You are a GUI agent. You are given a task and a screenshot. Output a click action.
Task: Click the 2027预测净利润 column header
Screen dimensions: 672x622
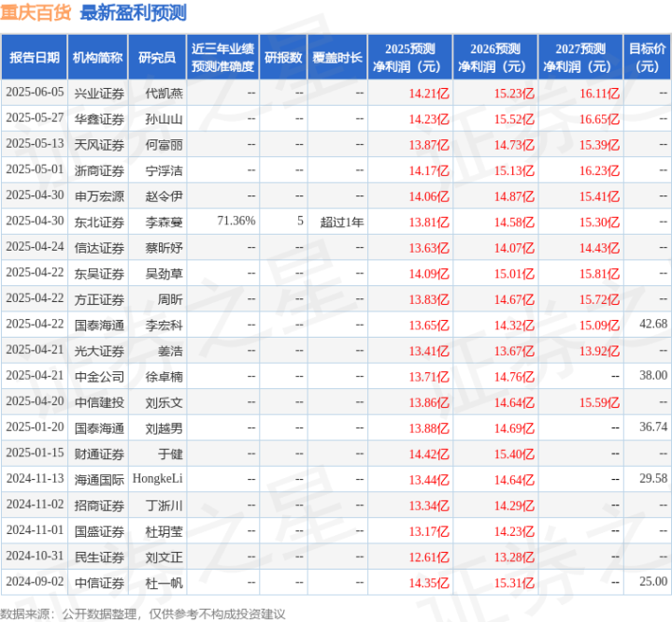(580, 57)
